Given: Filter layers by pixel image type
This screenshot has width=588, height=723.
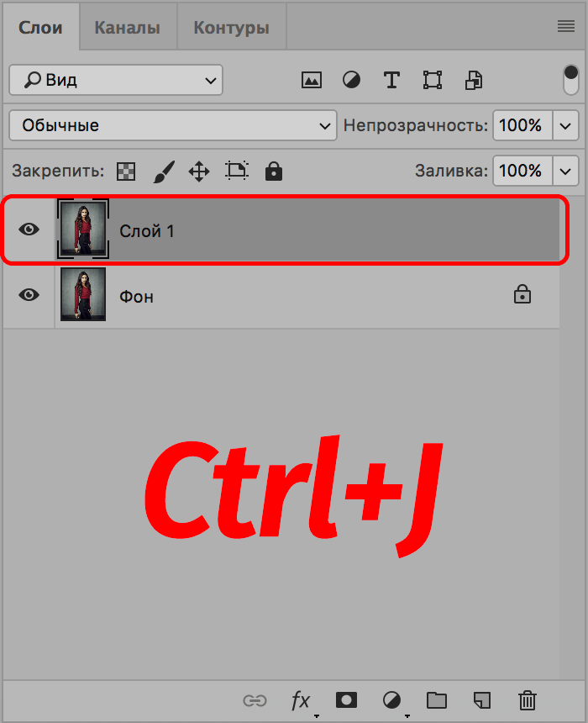Looking at the screenshot, I should (312, 81).
